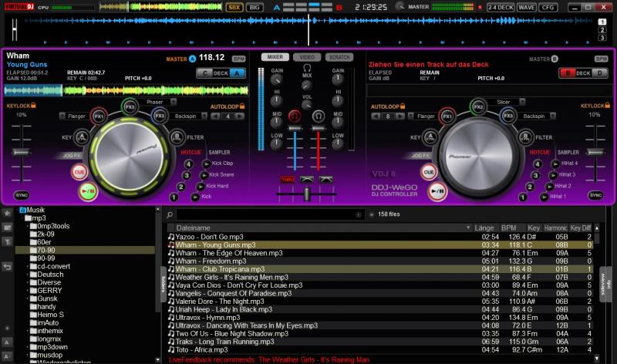Viewport: 617px width, 364px height.
Task: Select waveform view 1
Action: [x=602, y=22]
